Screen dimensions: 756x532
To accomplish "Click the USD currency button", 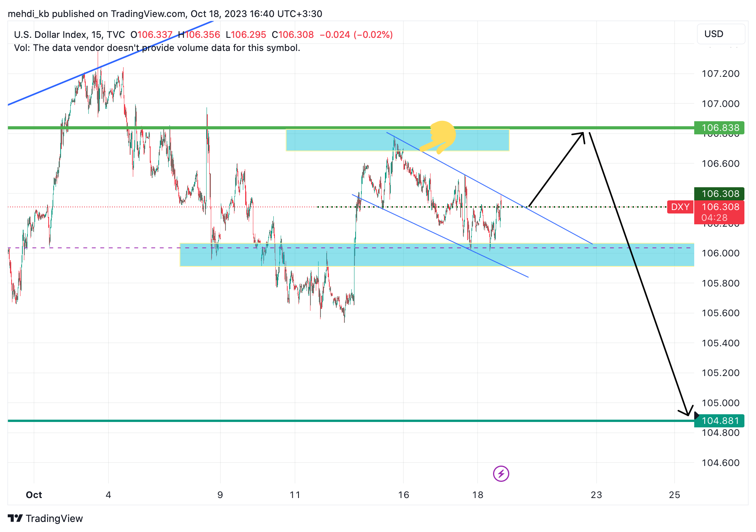I will coord(721,34).
